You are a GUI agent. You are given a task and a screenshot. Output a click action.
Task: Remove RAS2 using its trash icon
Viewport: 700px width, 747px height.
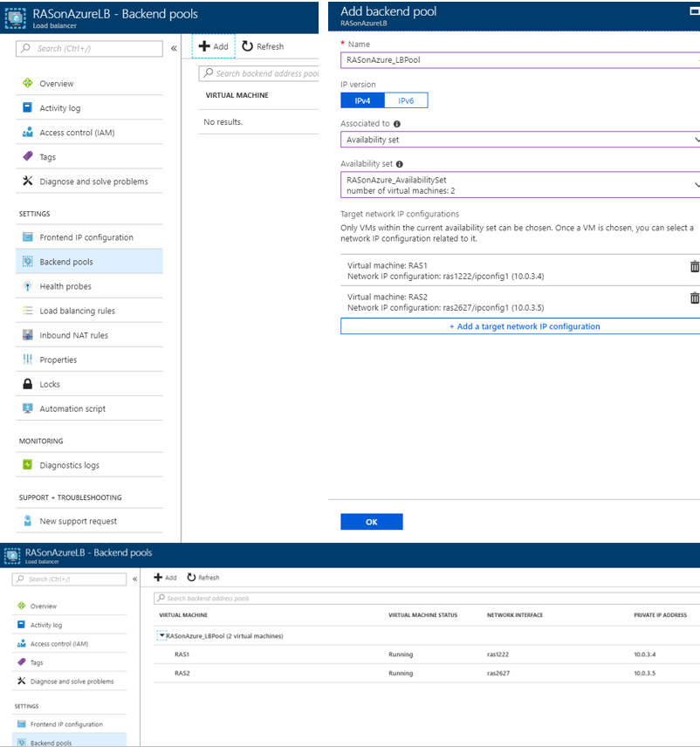[694, 298]
